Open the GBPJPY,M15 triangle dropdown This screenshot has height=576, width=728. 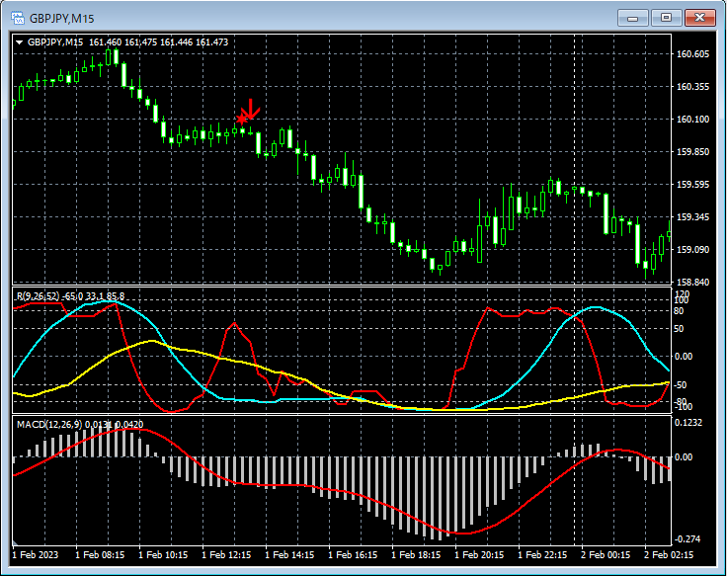(19, 42)
